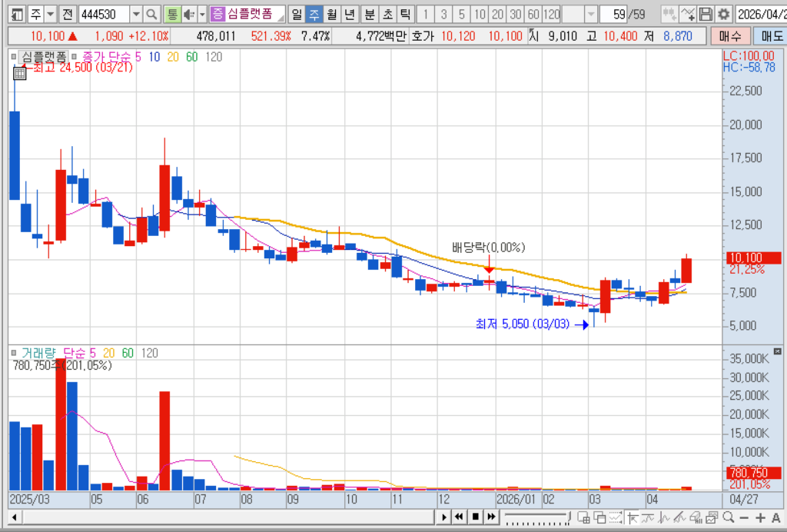Click the add indicator line icon with plus
The width and height of the screenshot is (787, 532).
(x=688, y=14)
